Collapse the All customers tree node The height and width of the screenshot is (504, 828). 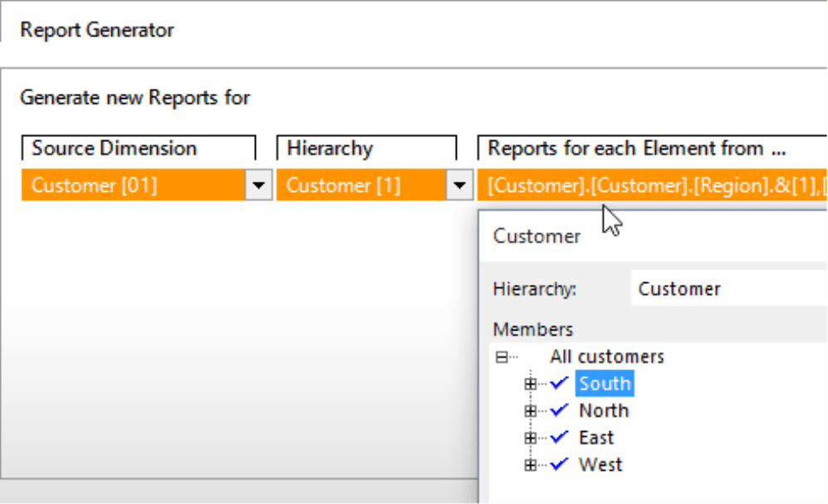(501, 357)
